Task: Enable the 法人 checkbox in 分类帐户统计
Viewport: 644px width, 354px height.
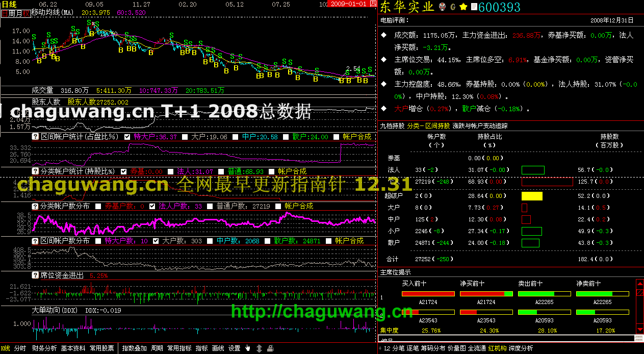Action: click(170, 171)
